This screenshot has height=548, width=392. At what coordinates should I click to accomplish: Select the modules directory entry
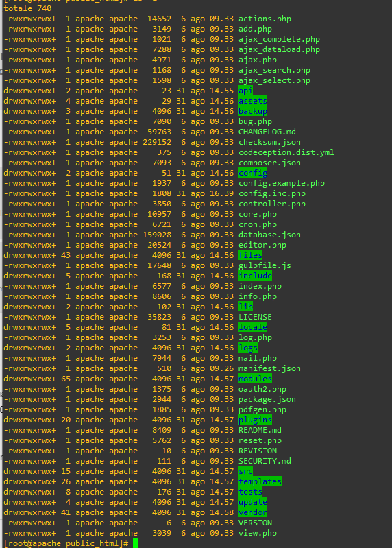(255, 379)
